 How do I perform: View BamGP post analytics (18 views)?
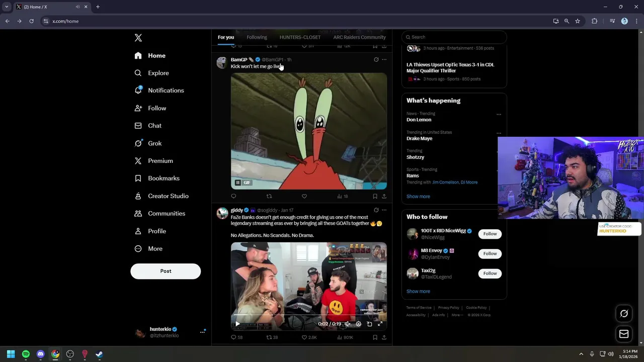[343, 196]
